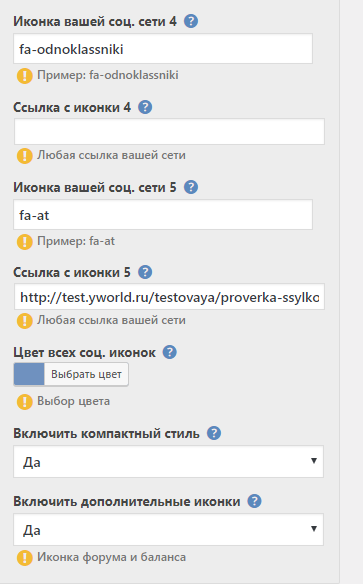The image size is (363, 584).
Task: Click warning icon beside Иконка форума и баланса
Action: [25, 558]
